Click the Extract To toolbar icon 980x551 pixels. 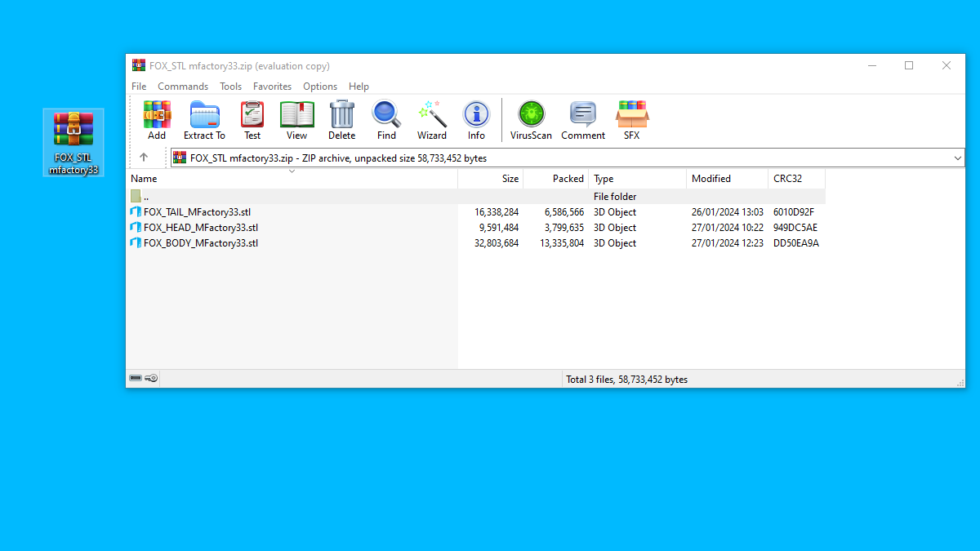[204, 120]
